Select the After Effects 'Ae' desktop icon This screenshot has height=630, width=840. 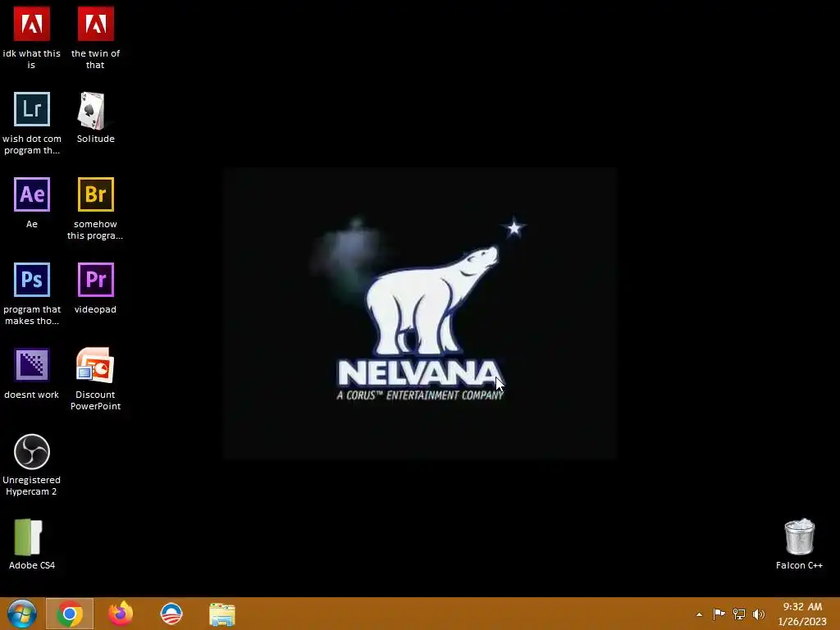coord(32,194)
